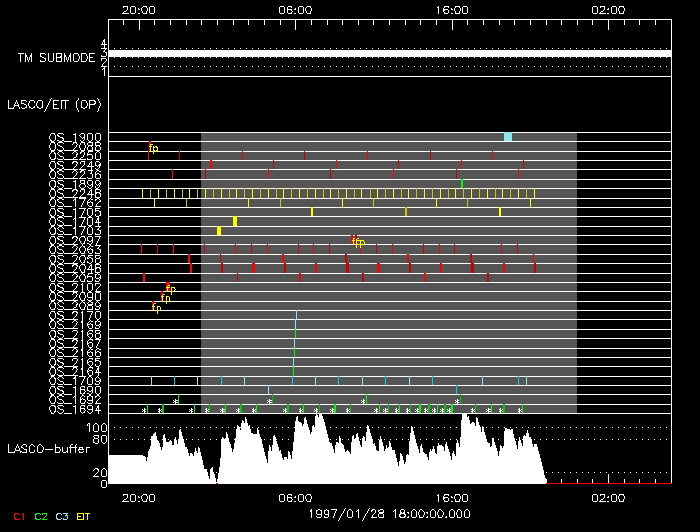Image resolution: width=700 pixels, height=532 pixels.
Task: Select the green C2 legend entry
Action: pyautogui.click(x=41, y=516)
